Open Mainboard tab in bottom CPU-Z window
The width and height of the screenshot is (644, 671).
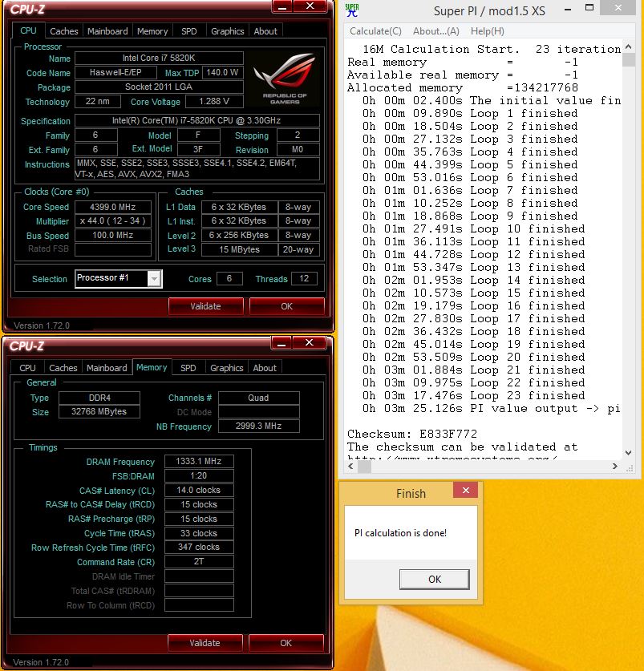click(x=107, y=368)
